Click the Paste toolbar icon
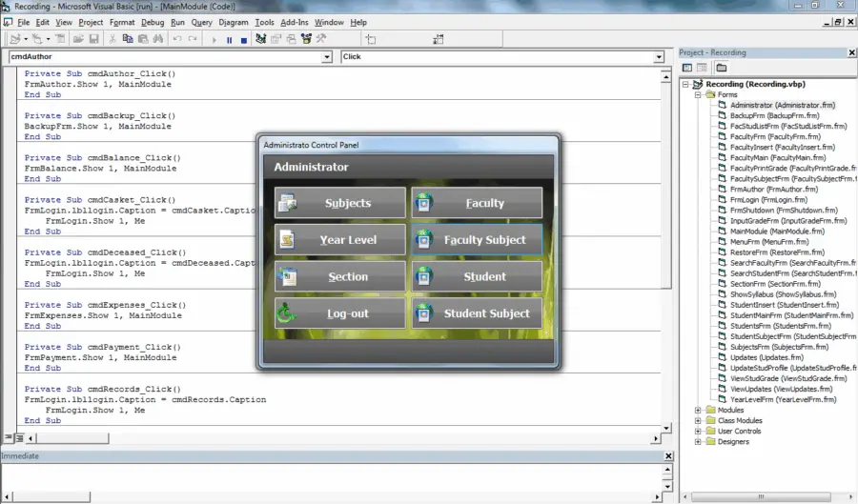 [143, 39]
